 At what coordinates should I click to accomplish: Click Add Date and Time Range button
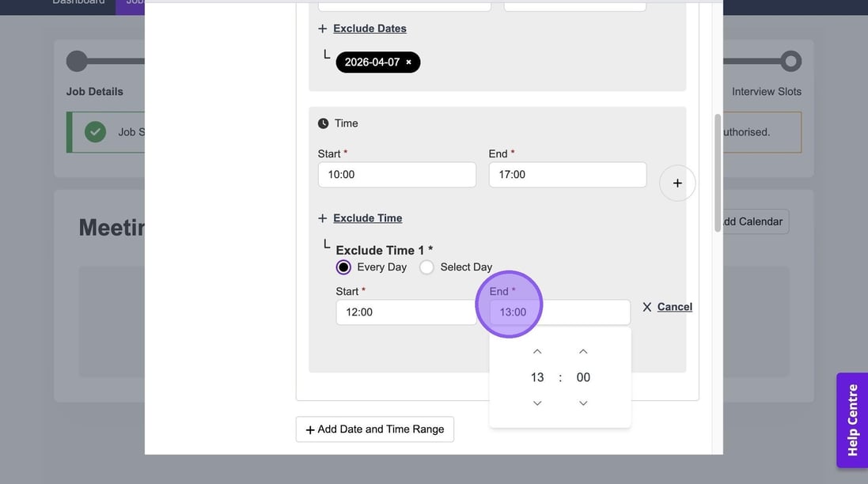pos(375,429)
